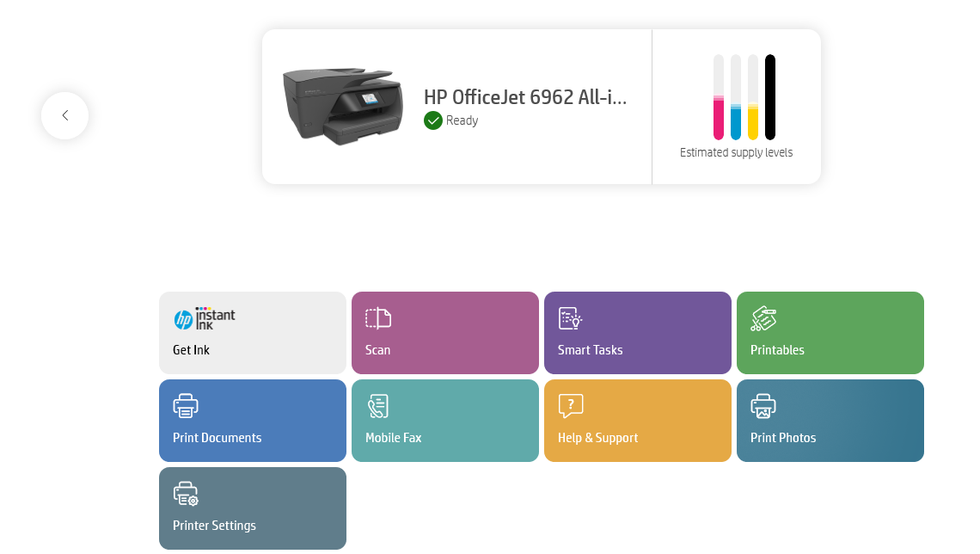
Task: Select the Smart Tasks lightbulb icon
Action: tap(569, 318)
